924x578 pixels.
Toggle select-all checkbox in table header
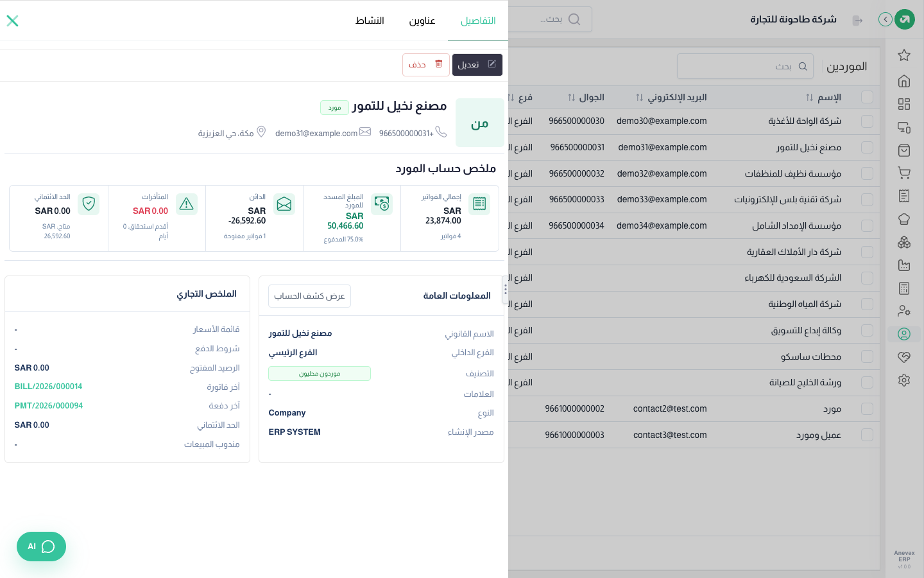tap(867, 97)
